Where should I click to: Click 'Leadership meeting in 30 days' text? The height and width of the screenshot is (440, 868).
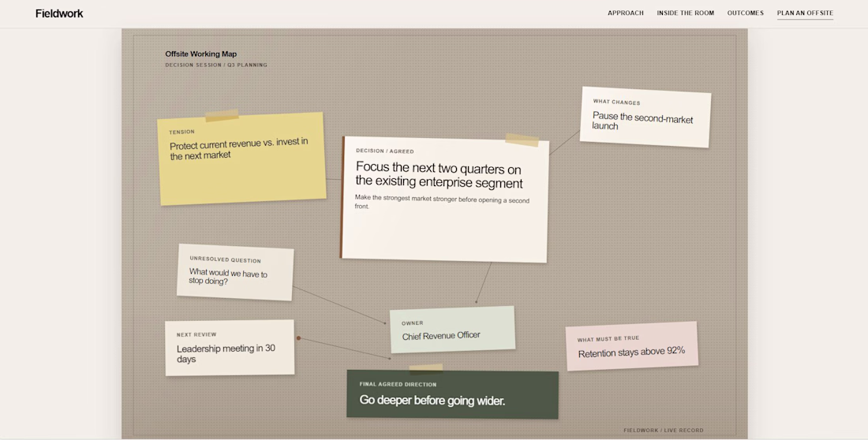click(226, 353)
